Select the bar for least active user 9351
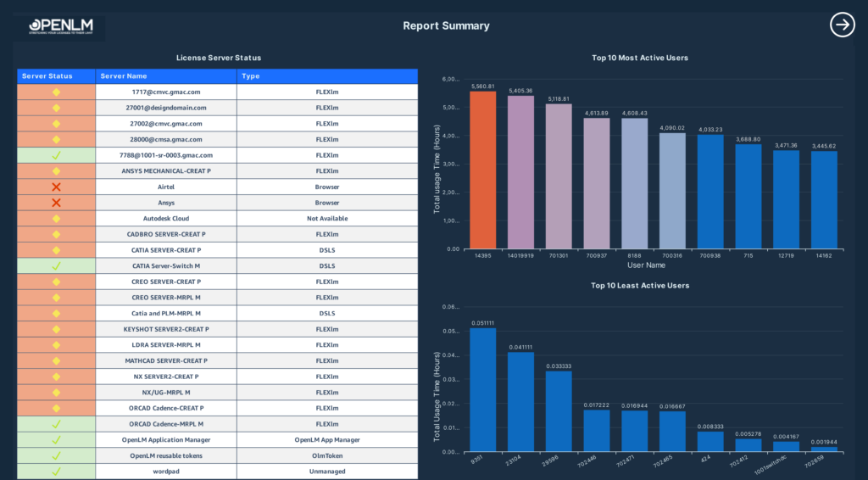 482,390
